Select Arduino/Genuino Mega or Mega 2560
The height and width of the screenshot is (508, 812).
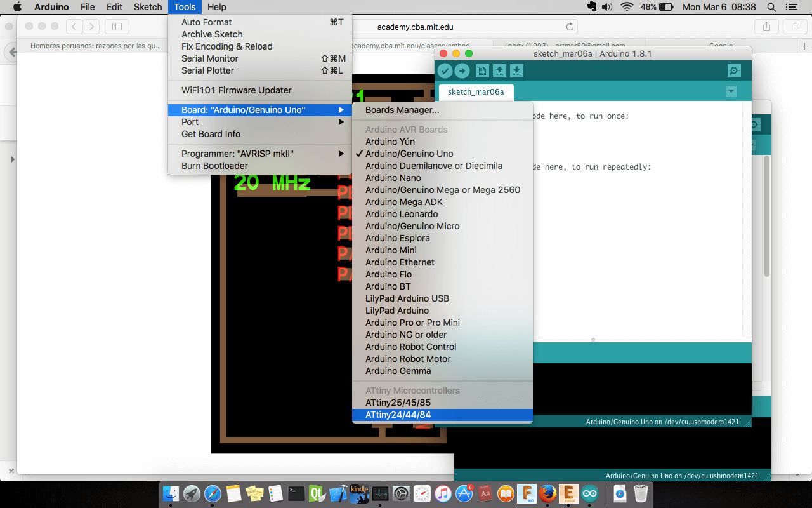[442, 190]
